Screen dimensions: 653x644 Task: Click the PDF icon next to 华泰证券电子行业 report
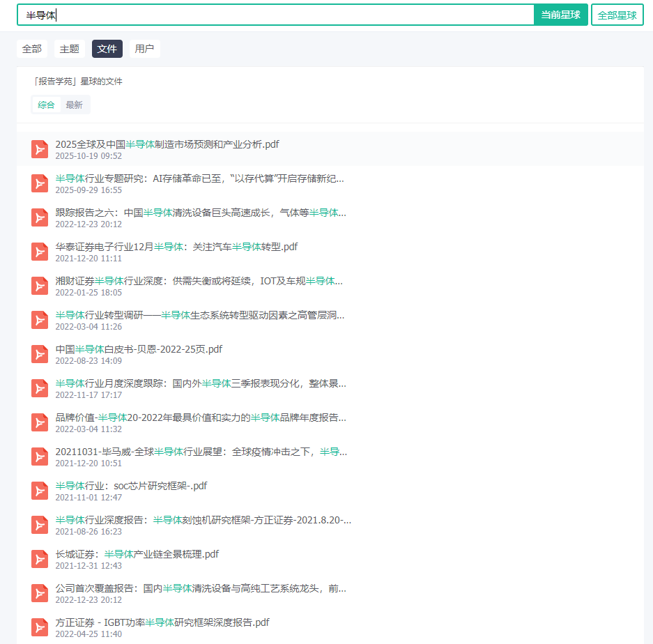[x=40, y=252]
